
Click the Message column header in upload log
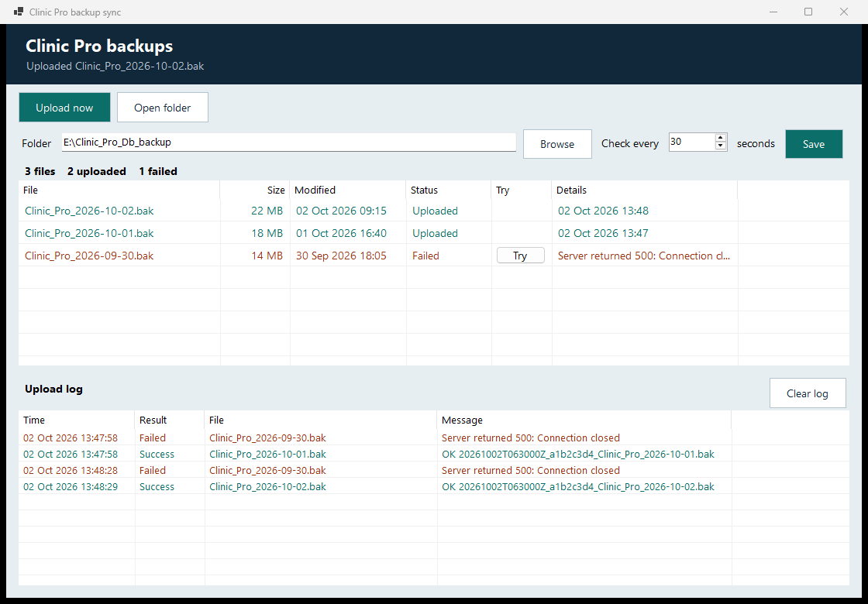click(584, 420)
